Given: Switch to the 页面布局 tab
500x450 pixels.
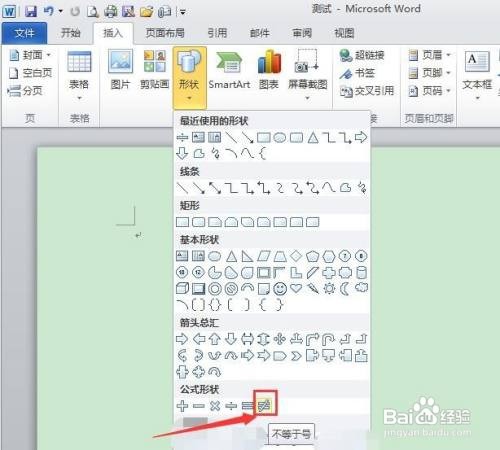Looking at the screenshot, I should click(165, 33).
